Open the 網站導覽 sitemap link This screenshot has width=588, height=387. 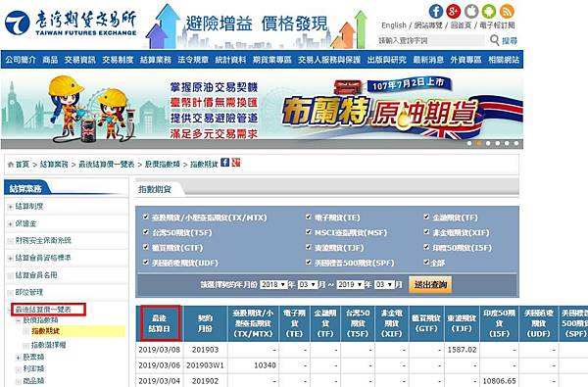(x=428, y=25)
